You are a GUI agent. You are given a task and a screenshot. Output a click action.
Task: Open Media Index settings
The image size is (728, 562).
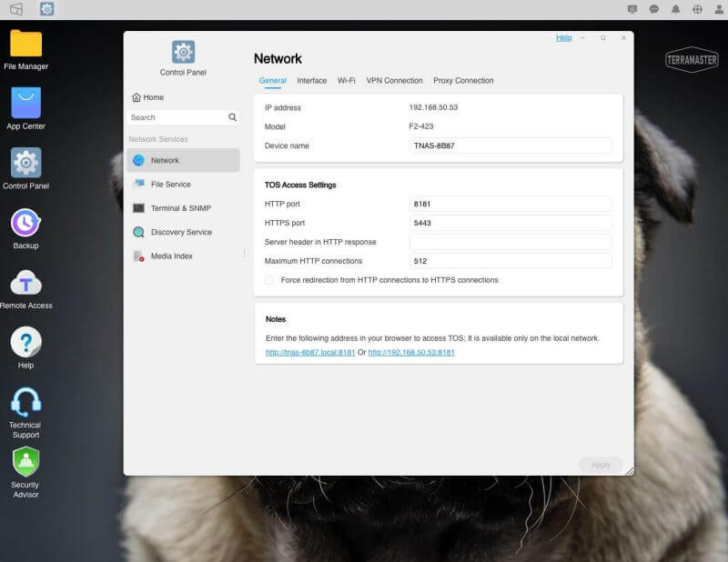coord(184,256)
